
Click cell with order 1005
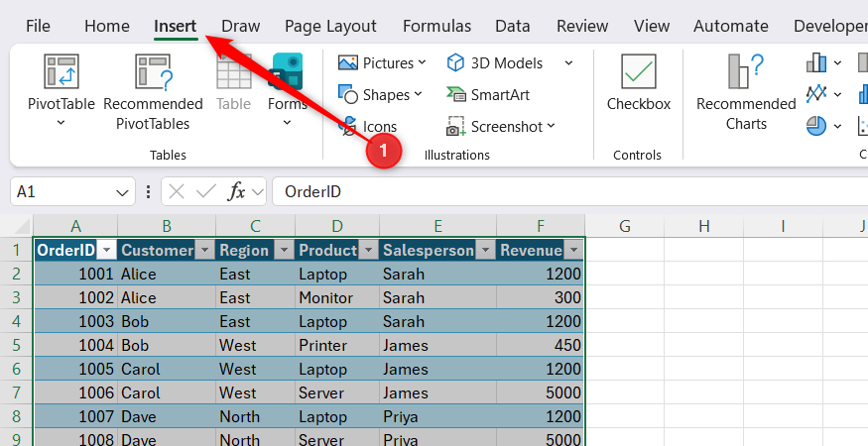click(75, 369)
